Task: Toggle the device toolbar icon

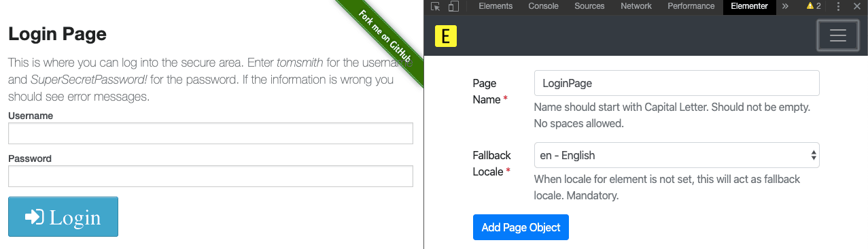Action: pyautogui.click(x=453, y=6)
